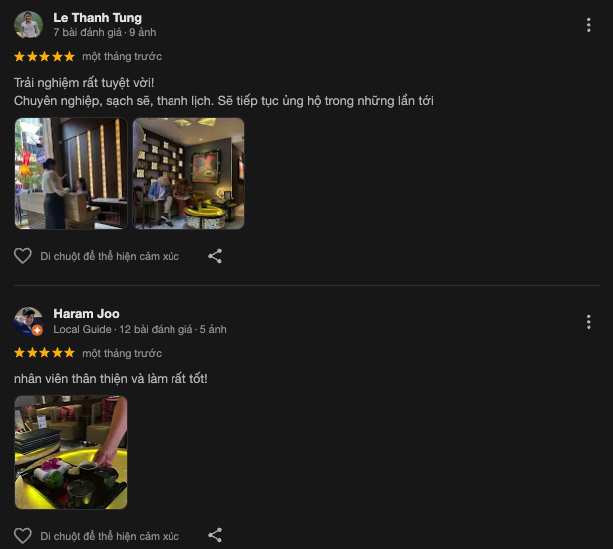The height and width of the screenshot is (549, 613).
Task: Click five-star rating on Haram Joo's review
Action: [44, 353]
